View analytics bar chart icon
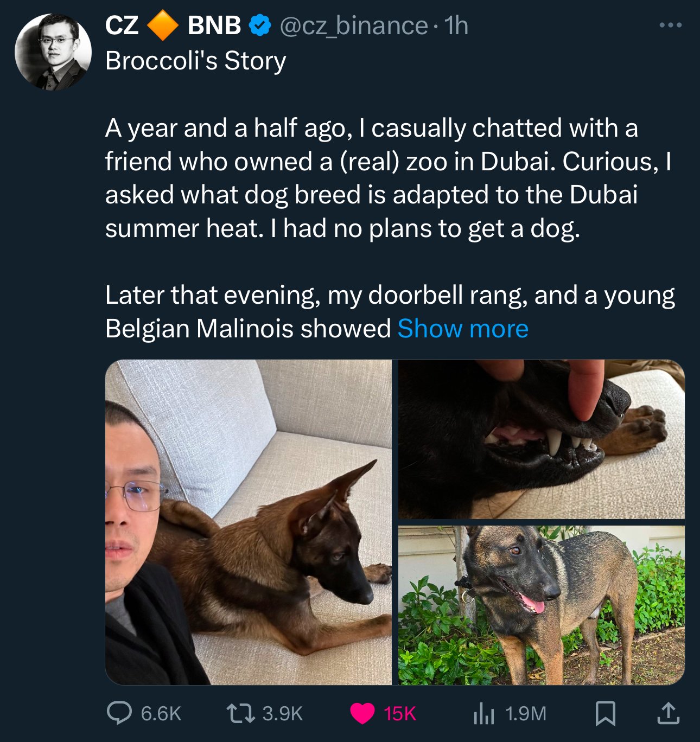 (x=484, y=713)
